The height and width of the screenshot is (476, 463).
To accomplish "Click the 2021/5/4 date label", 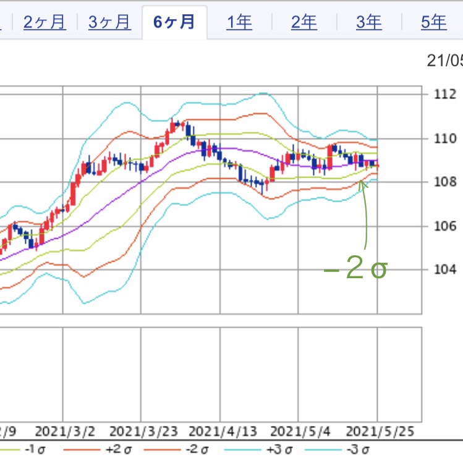I will point(300,431).
